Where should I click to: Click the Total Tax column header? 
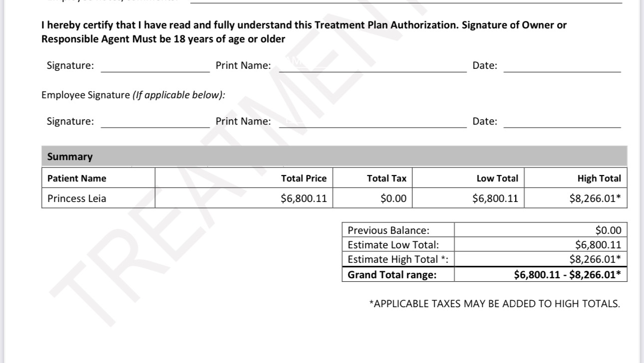click(x=386, y=179)
